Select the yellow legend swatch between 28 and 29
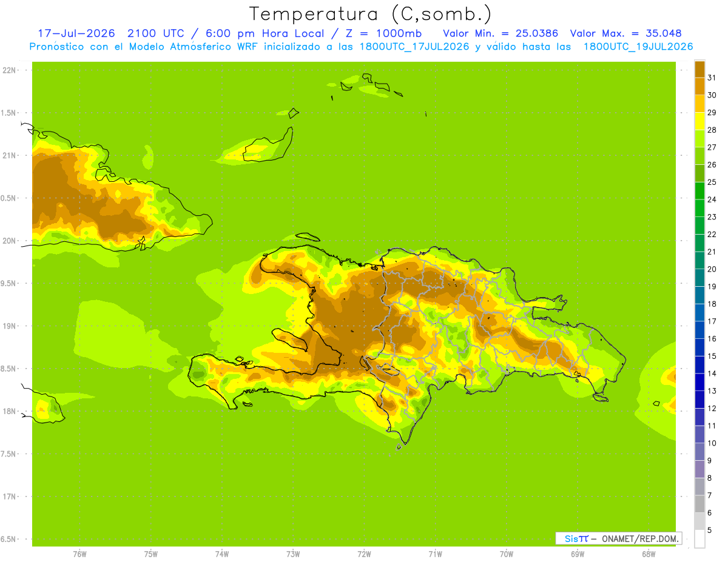728x562 pixels. 699,121
